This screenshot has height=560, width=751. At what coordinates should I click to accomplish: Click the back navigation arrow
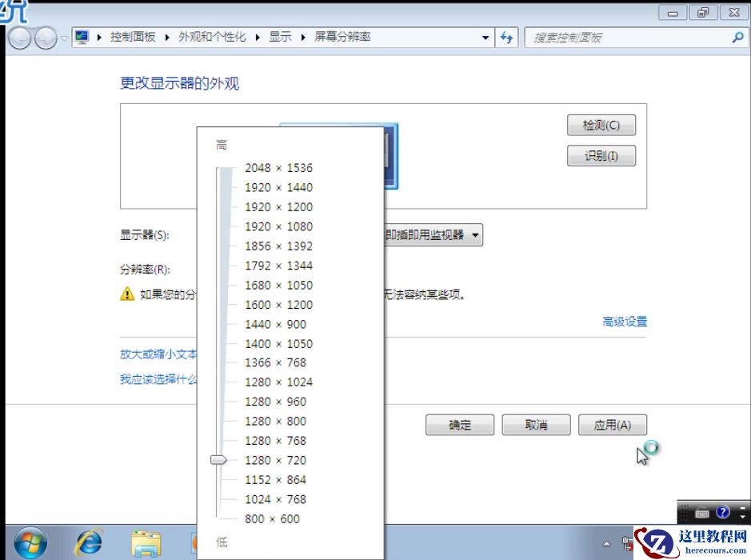pyautogui.click(x=22, y=37)
